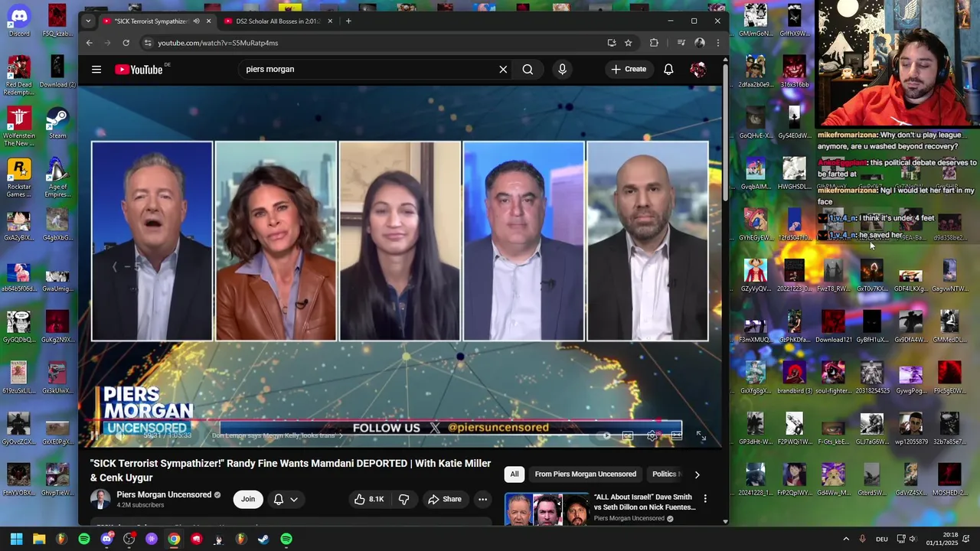Open Chrome profile avatar
Screen dimensions: 980x551
[699, 43]
